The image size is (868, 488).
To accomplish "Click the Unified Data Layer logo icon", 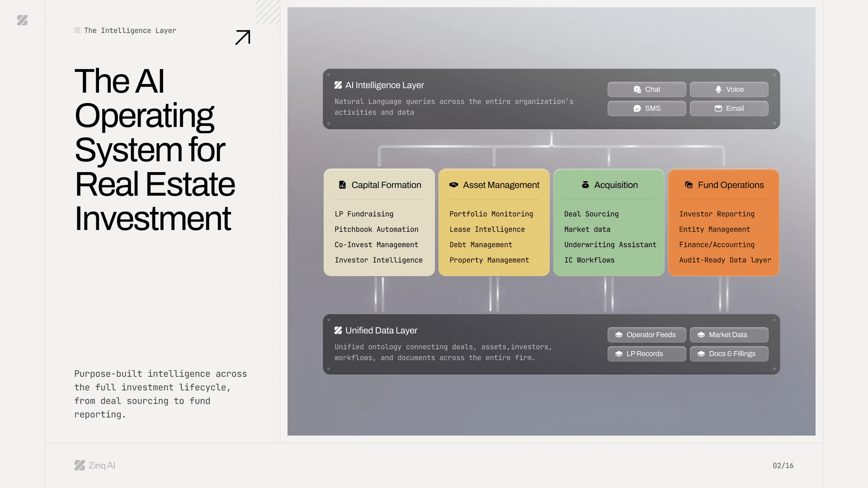I will (x=338, y=330).
